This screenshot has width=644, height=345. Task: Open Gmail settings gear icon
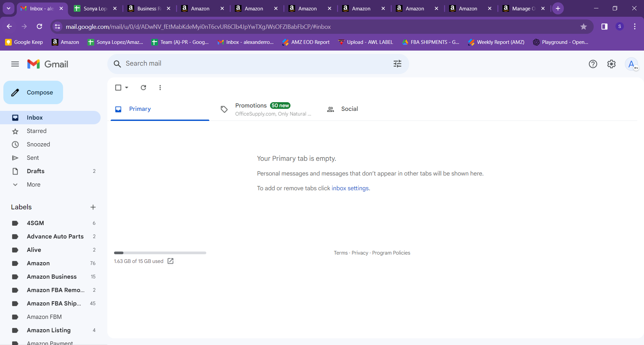coord(611,64)
